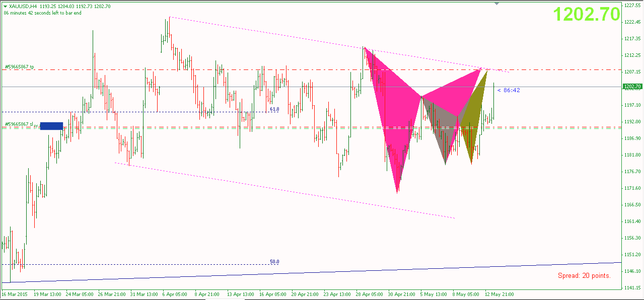Image resolution: width=644 pixels, height=300 pixels.
Task: Click the large green 1202.70 price display
Action: pos(587,15)
